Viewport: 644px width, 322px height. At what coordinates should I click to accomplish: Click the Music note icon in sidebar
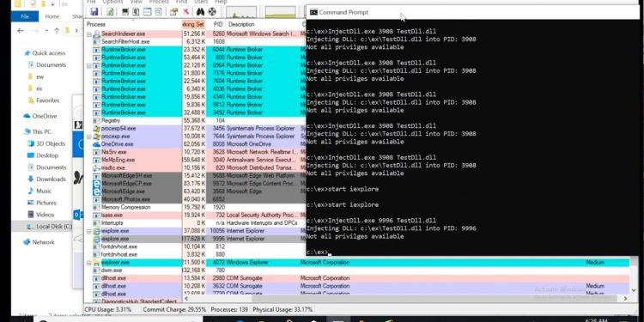point(31,191)
